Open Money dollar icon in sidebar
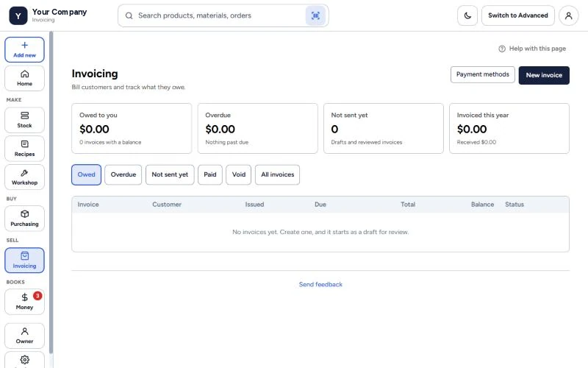The width and height of the screenshot is (588, 368). (x=24, y=297)
